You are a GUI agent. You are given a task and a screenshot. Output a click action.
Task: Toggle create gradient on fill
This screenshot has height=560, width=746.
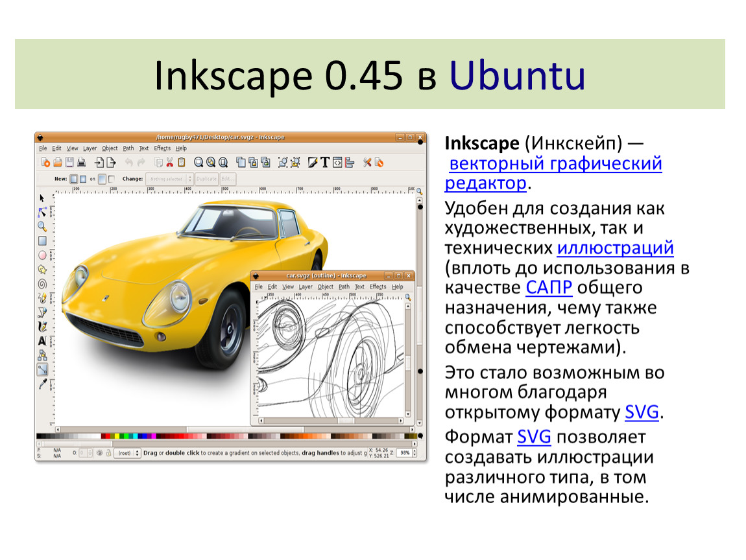[102, 180]
